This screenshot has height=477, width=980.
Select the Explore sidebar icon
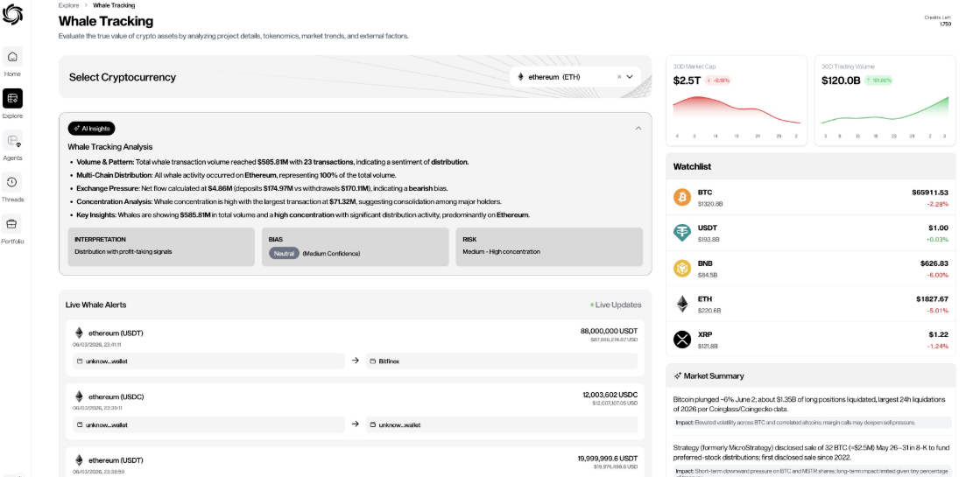point(12,98)
